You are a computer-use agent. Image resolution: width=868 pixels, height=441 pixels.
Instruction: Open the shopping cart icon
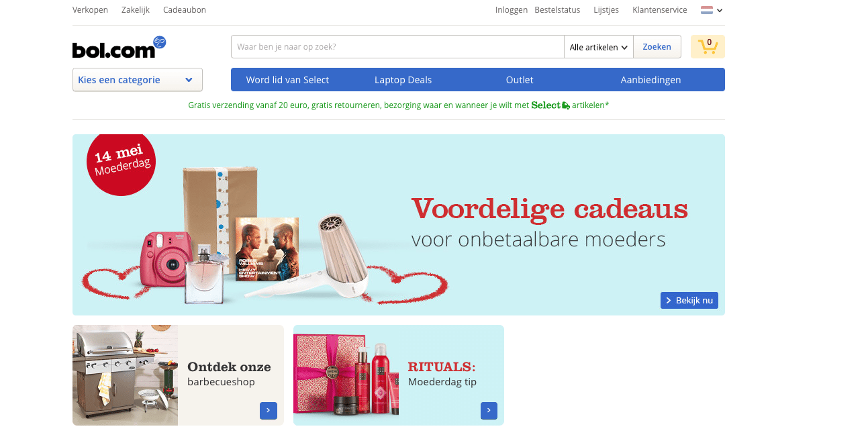coord(708,46)
